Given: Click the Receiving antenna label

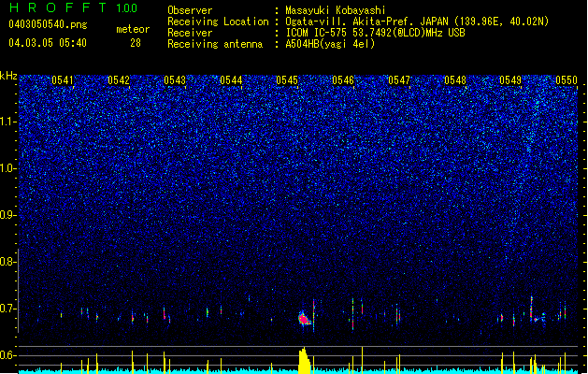Looking at the screenshot, I should [x=215, y=44].
